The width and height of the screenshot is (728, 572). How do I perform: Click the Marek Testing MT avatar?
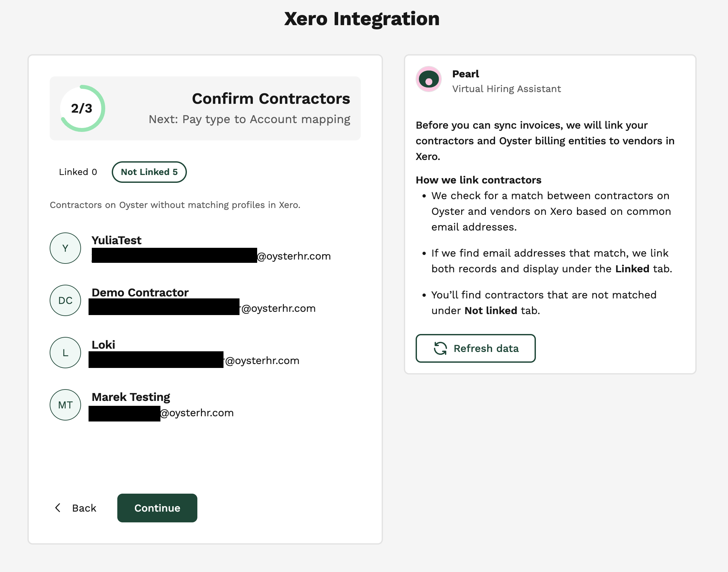click(x=65, y=405)
